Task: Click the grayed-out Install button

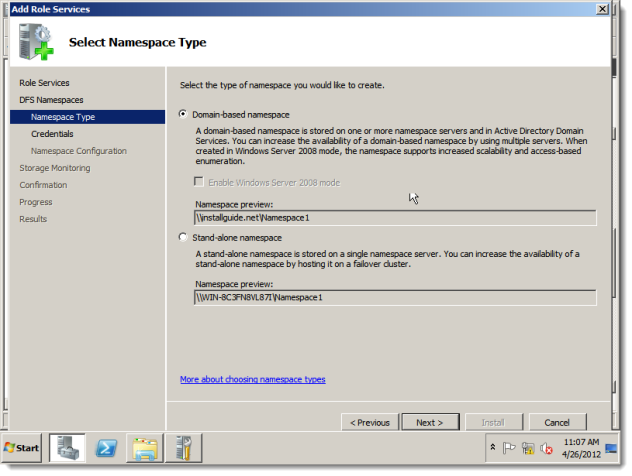Action: [x=493, y=422]
